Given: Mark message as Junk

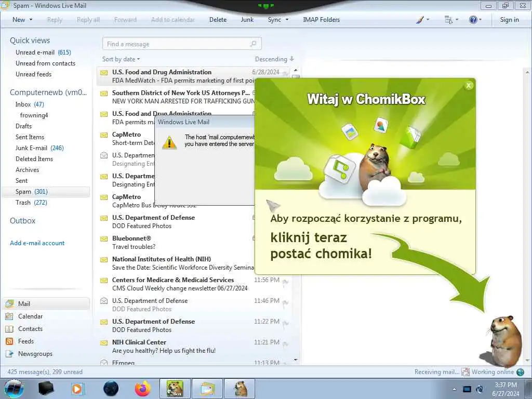Looking at the screenshot, I should coord(247,20).
